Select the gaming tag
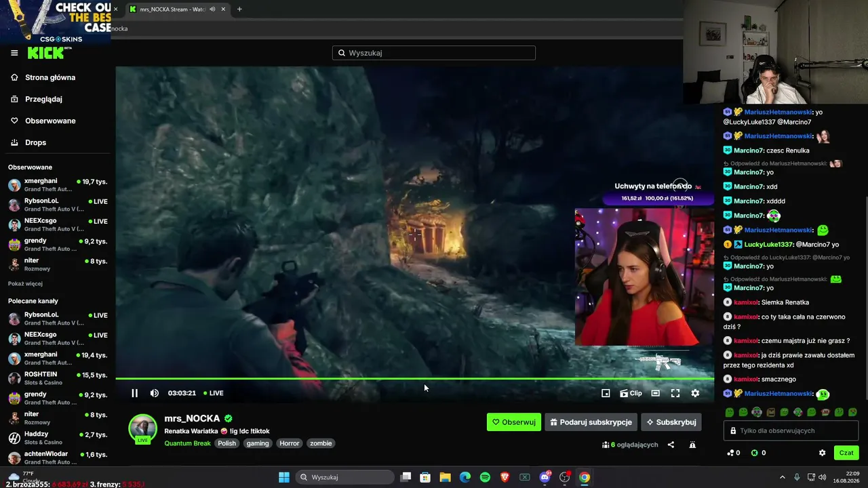 tap(258, 443)
